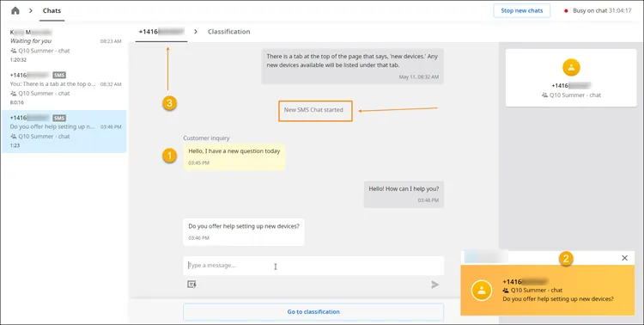The width and height of the screenshot is (644, 325).
Task: Click the breadcrumb chevron after Home icon
Action: [x=31, y=10]
